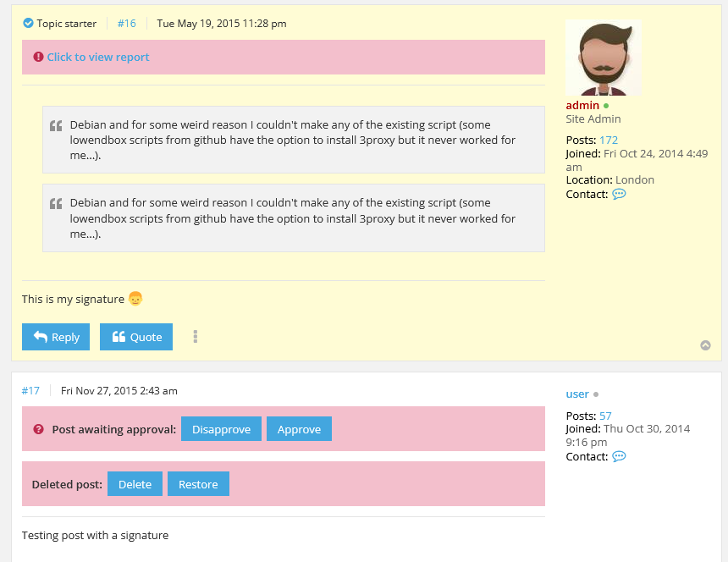
Task: Click the back-to-top arrow icon
Action: (705, 345)
